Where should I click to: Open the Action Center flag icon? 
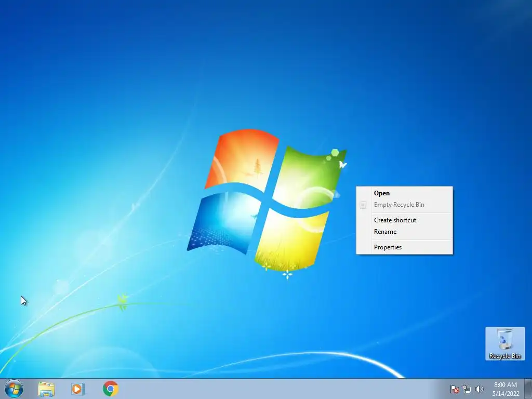pos(454,389)
